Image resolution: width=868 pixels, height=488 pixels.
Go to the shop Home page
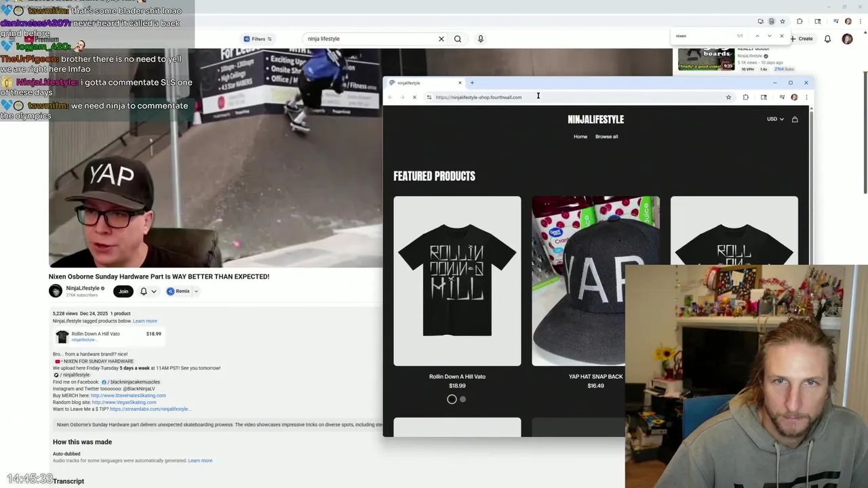click(580, 136)
